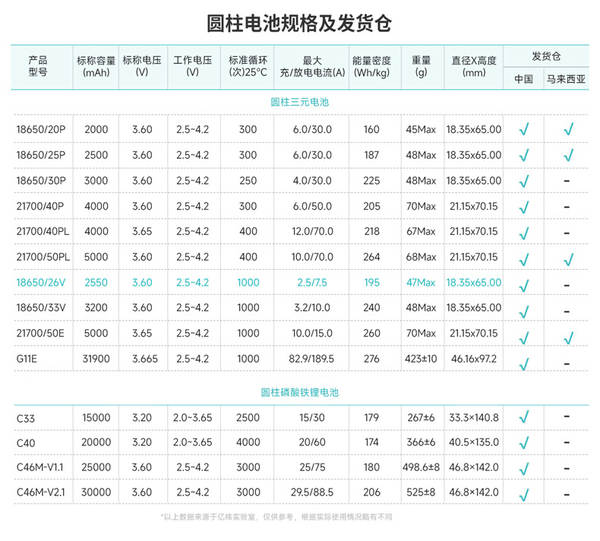Click the 圆柱三元电池 section heading
Screen dimensions: 600x541
click(x=300, y=102)
